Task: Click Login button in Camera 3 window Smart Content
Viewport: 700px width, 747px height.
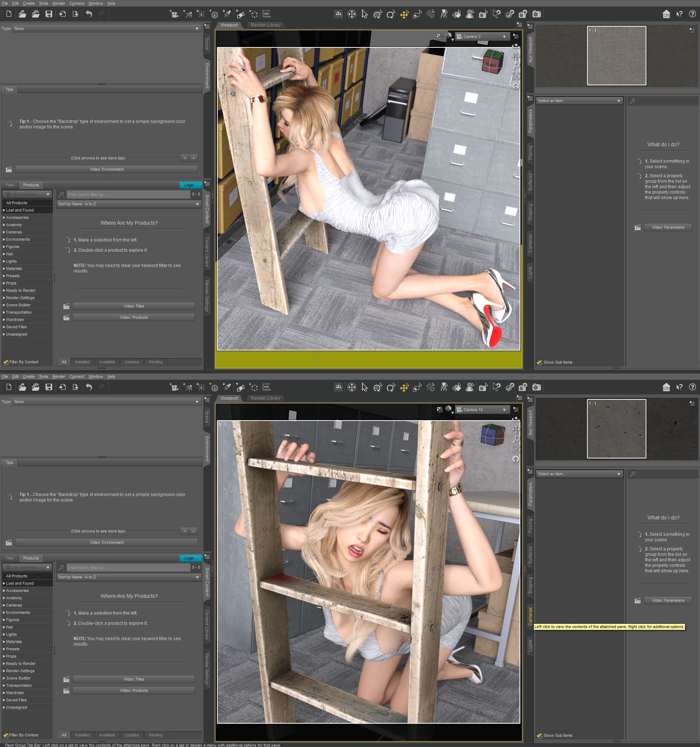Action: (x=190, y=185)
